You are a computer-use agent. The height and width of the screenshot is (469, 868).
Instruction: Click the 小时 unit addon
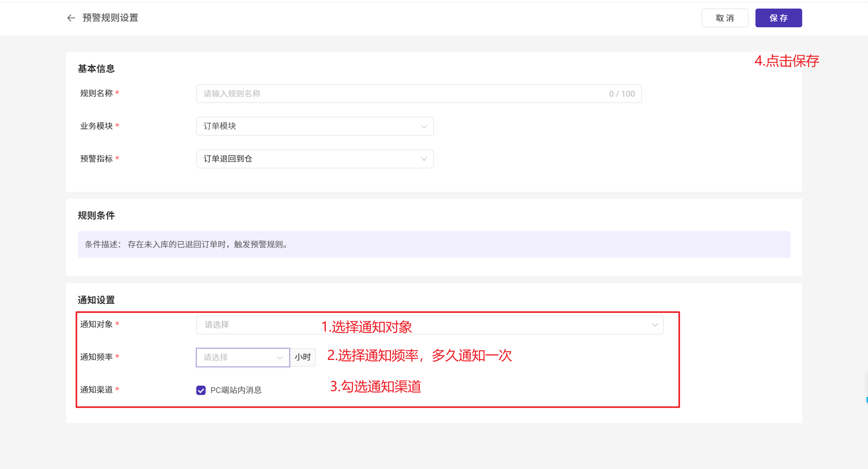[x=303, y=357]
